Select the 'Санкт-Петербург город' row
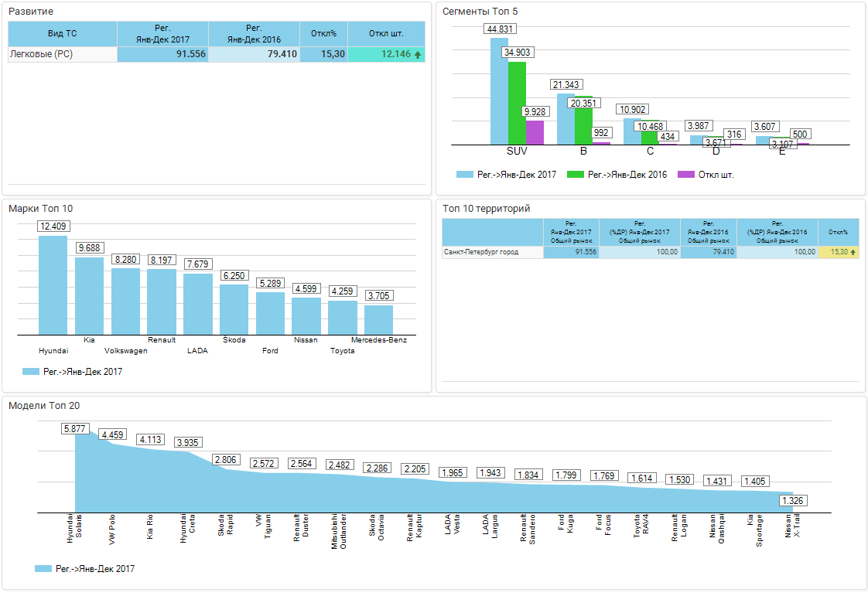The image size is (868, 613). (x=492, y=252)
